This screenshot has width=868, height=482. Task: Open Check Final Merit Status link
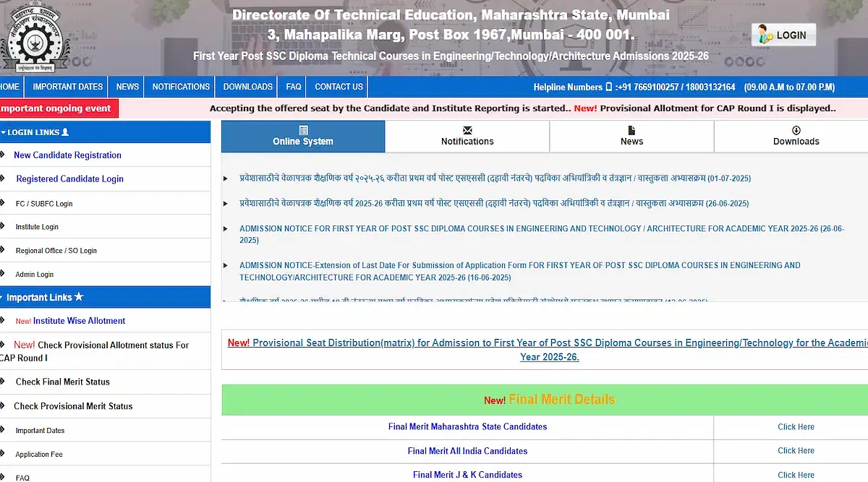(63, 382)
